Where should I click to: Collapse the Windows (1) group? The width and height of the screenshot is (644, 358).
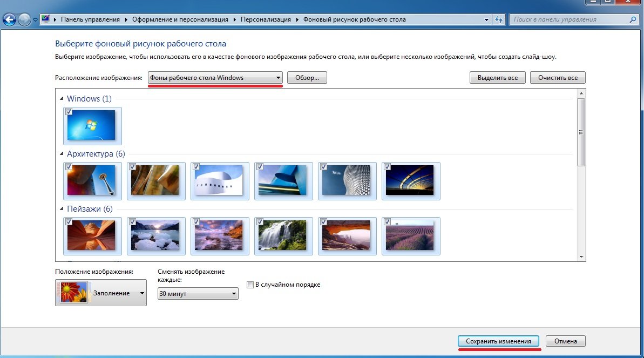coord(62,99)
